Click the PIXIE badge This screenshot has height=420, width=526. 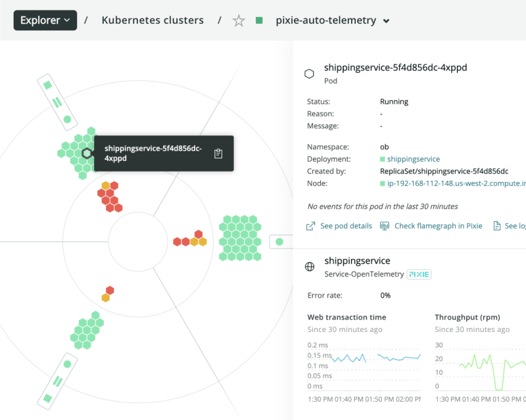(x=419, y=274)
